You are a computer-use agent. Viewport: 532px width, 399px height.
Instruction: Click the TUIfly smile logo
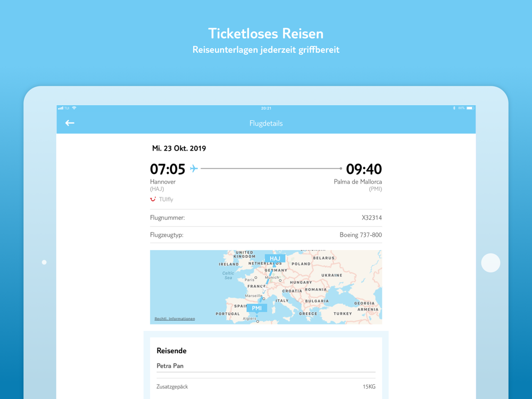[x=153, y=199]
